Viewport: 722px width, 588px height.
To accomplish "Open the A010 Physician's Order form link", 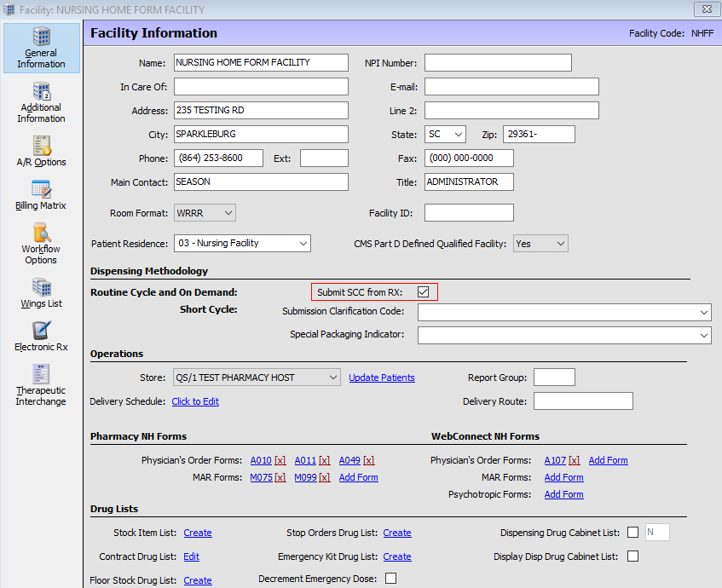I will [261, 460].
